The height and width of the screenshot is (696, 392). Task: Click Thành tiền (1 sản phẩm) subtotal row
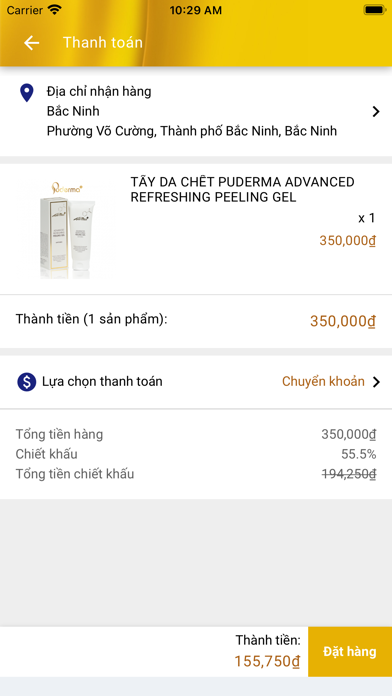click(x=196, y=320)
